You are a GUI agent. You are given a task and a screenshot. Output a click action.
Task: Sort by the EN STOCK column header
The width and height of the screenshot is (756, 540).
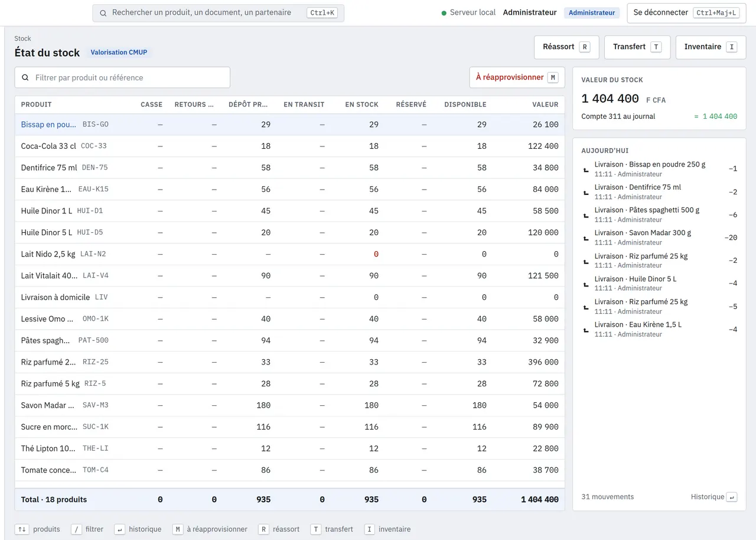pyautogui.click(x=361, y=105)
